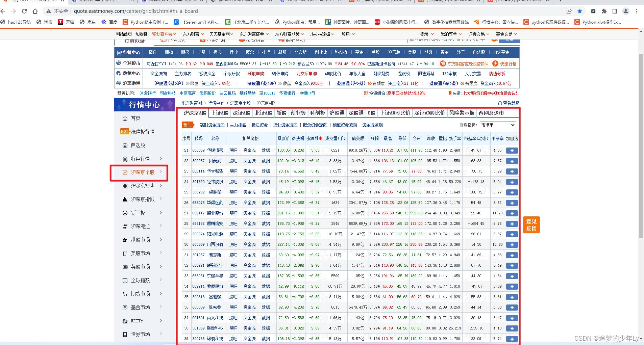Switch to 上证A股 tab
Viewport: 644px width, 345px height.
coord(220,113)
